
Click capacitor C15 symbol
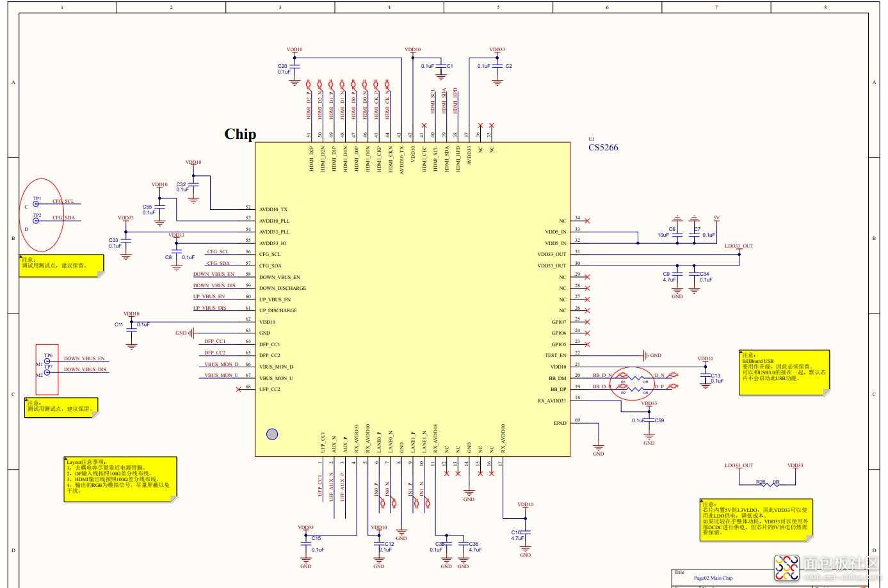coord(305,543)
